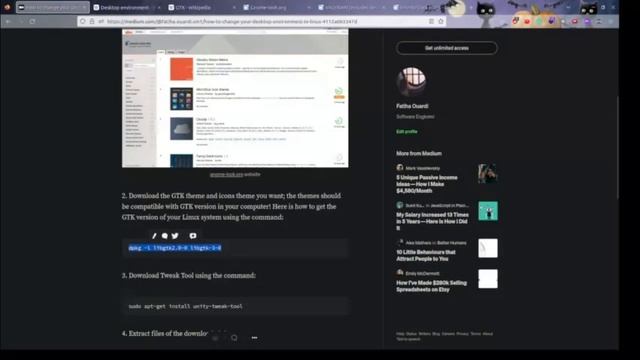Respond to the selected text via the comment bubble
This screenshot has height=360, width=640.
[164, 236]
